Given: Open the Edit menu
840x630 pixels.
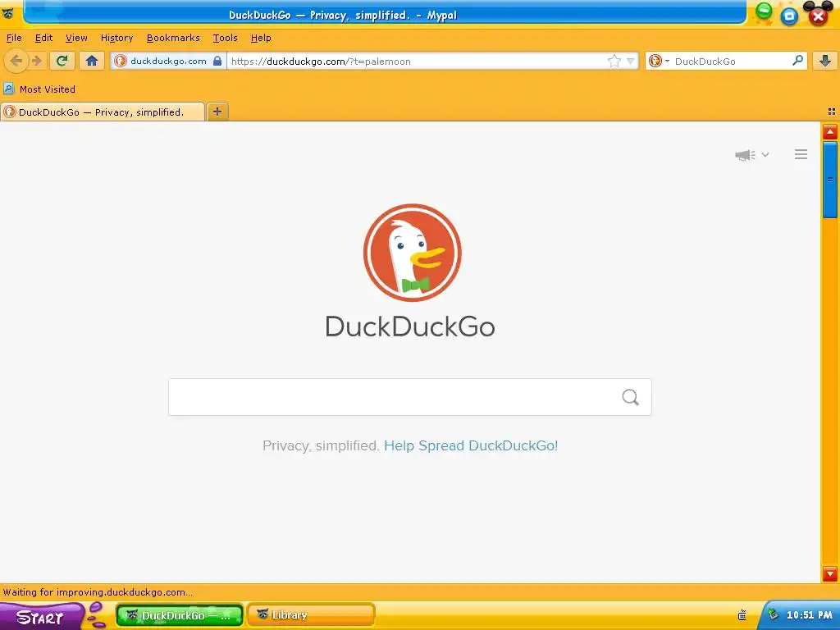Looking at the screenshot, I should click(x=44, y=38).
